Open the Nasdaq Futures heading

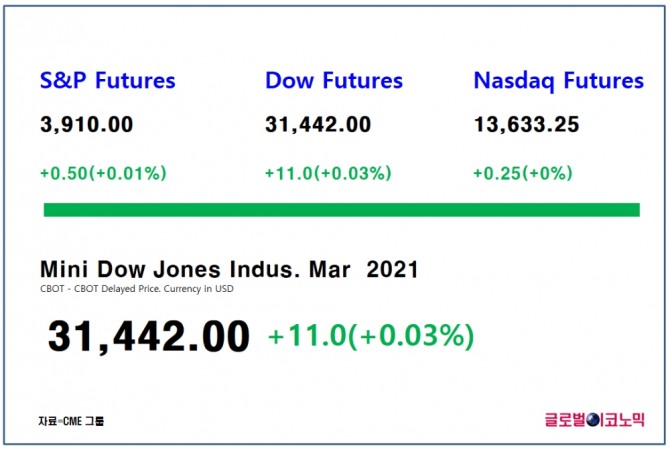[559, 81]
